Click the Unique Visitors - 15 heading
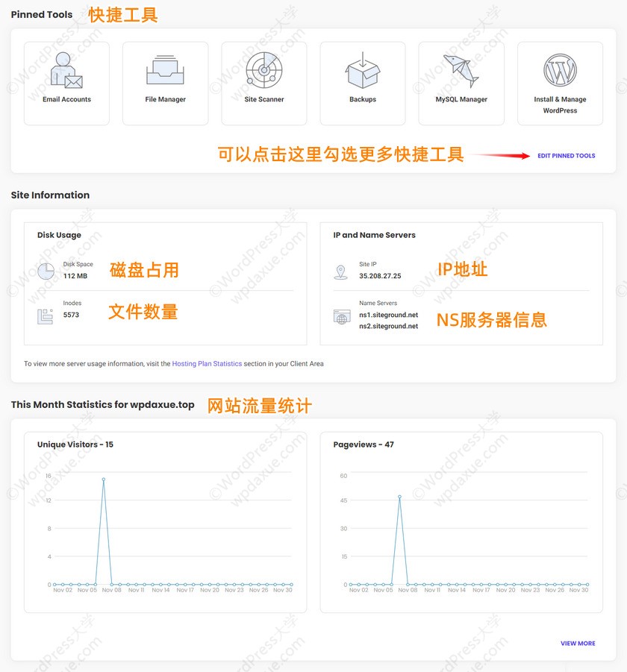 [x=75, y=445]
